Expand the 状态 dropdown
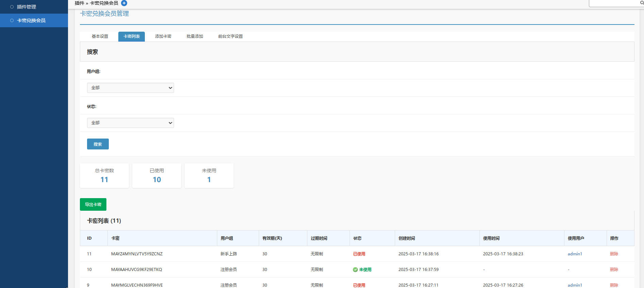The height and width of the screenshot is (288, 644). (x=131, y=123)
